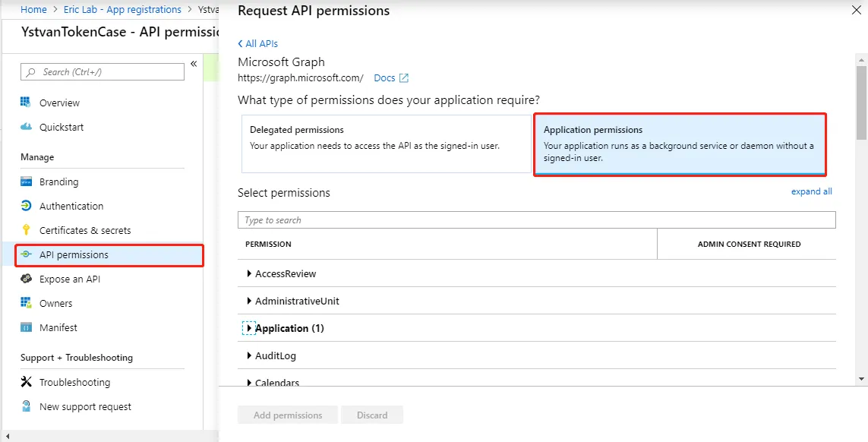The width and height of the screenshot is (868, 442).
Task: Click the Manifest icon
Action: click(x=26, y=327)
